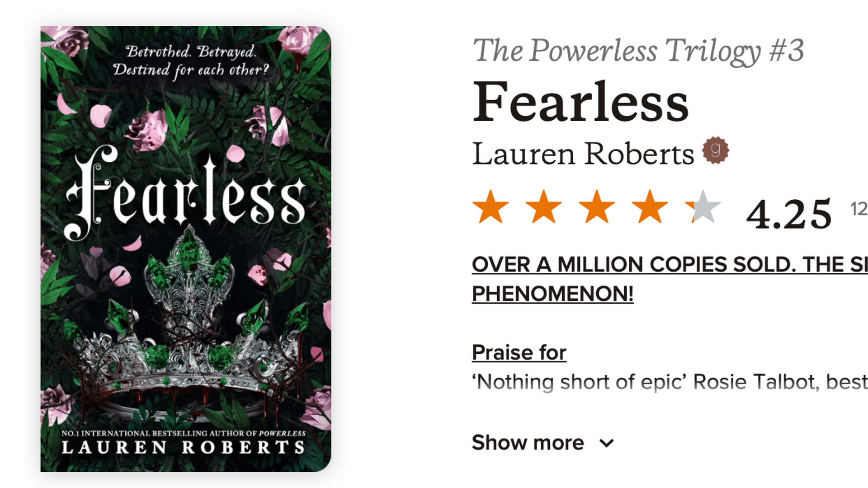Viewport: 868px width, 488px height.
Task: Click the fifth partially filled gray star
Action: click(x=703, y=207)
